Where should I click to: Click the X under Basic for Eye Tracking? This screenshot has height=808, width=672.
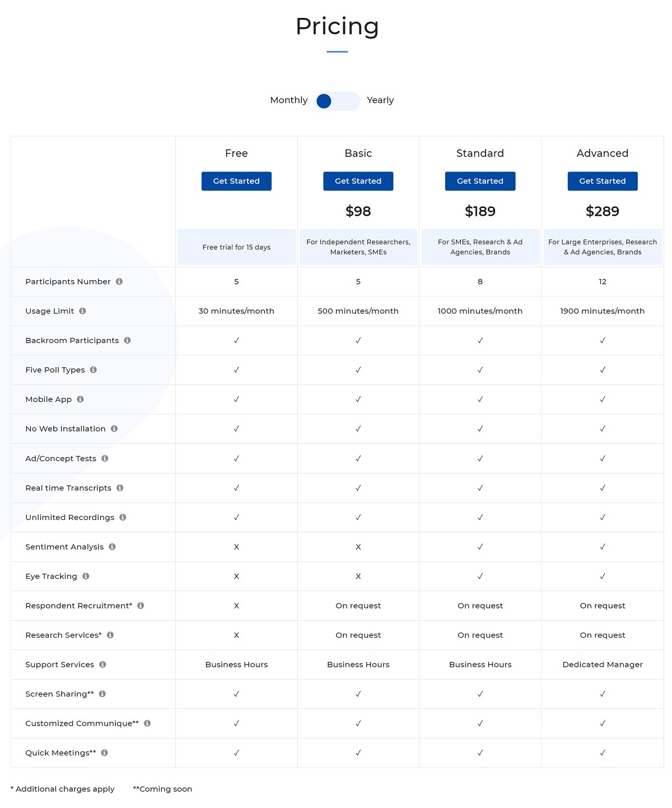358,576
